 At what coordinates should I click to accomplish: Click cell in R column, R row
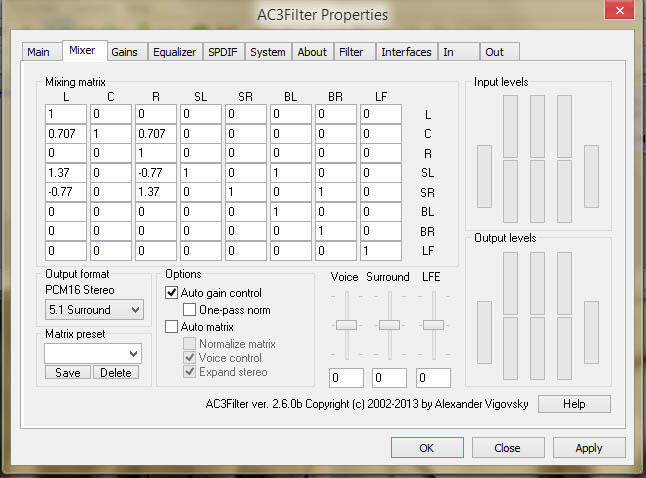click(x=156, y=153)
